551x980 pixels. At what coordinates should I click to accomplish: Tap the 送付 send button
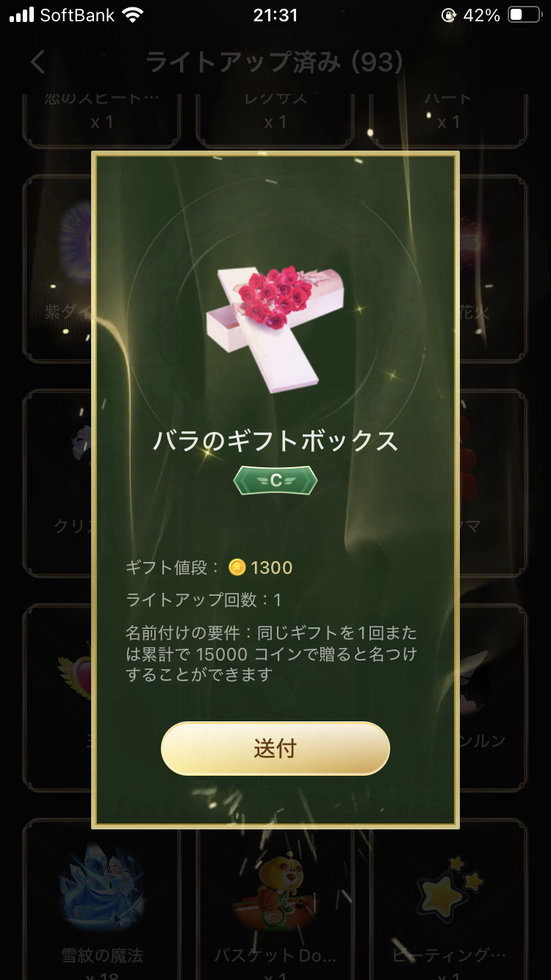[x=275, y=748]
